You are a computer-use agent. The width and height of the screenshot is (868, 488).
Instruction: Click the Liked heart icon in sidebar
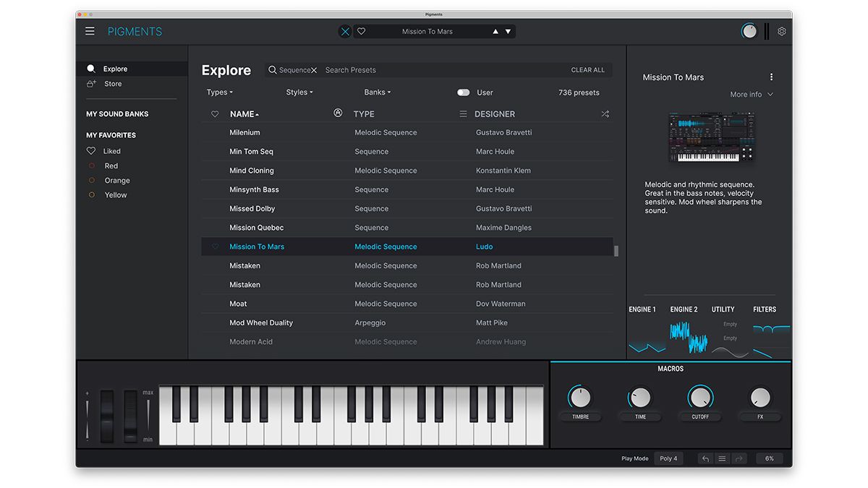coord(91,151)
